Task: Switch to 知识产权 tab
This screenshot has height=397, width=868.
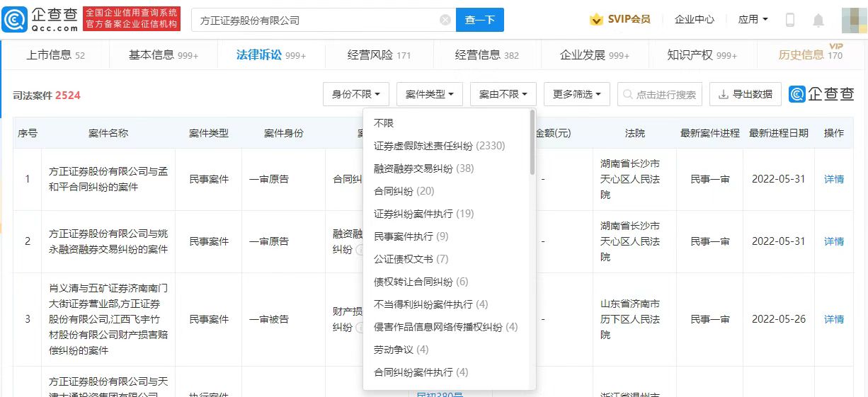Action: pyautogui.click(x=702, y=54)
